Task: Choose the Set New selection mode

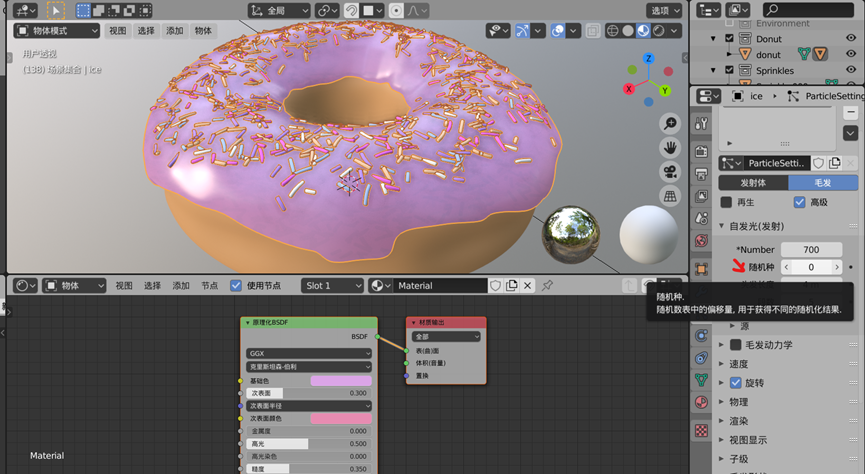Action: [83, 10]
